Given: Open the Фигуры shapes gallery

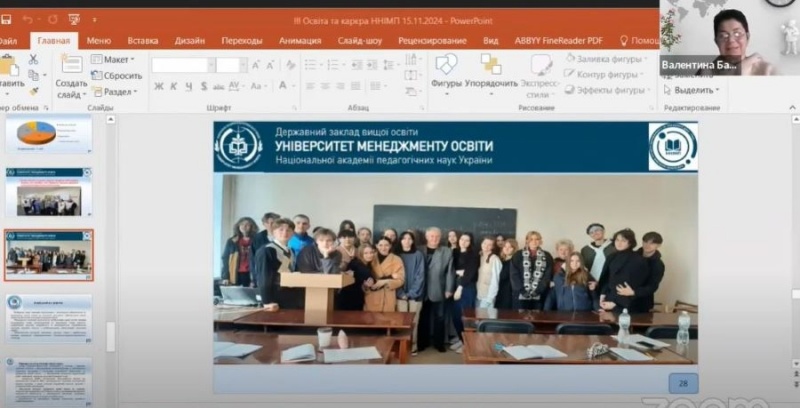Looking at the screenshot, I should pyautogui.click(x=446, y=70).
